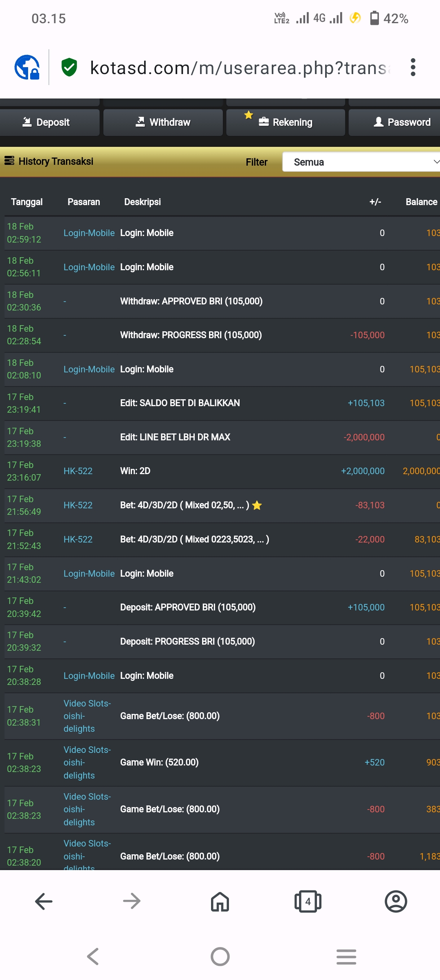Open the browser home page icon

(x=220, y=901)
